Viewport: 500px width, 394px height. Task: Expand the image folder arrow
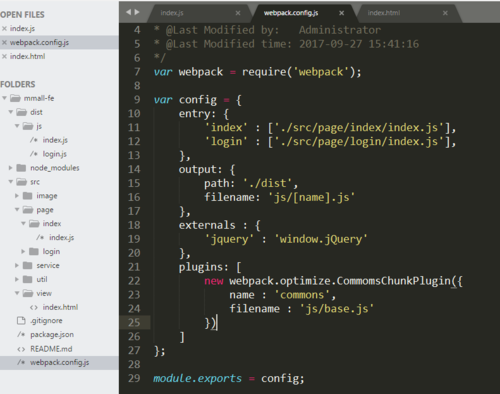tap(17, 196)
